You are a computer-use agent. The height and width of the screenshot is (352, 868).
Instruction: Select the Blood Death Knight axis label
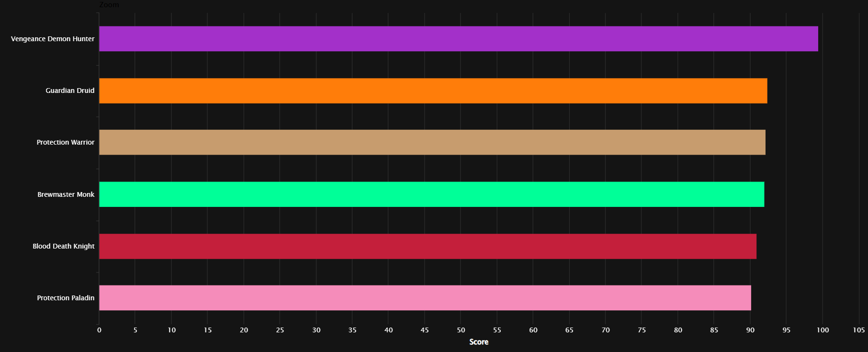[64, 246]
